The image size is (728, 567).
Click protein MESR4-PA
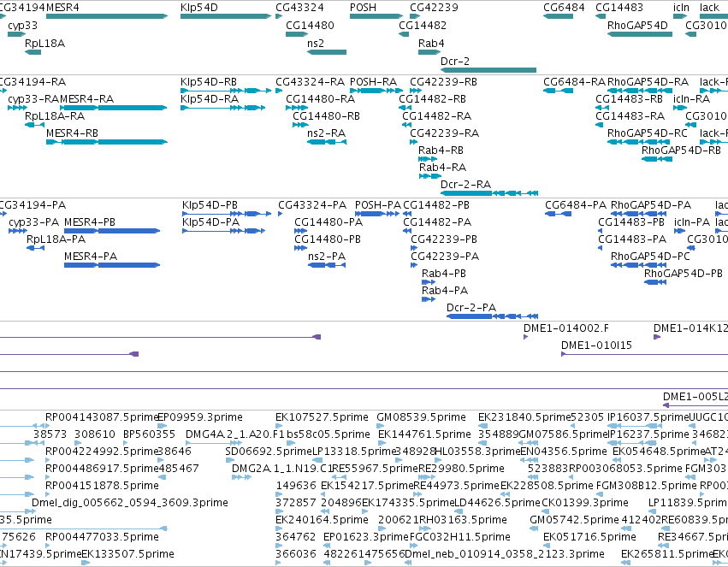pyautogui.click(x=91, y=256)
